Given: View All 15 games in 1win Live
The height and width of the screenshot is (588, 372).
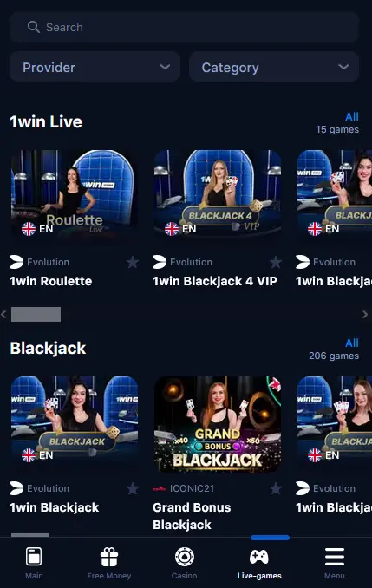Looking at the screenshot, I should [x=352, y=116].
